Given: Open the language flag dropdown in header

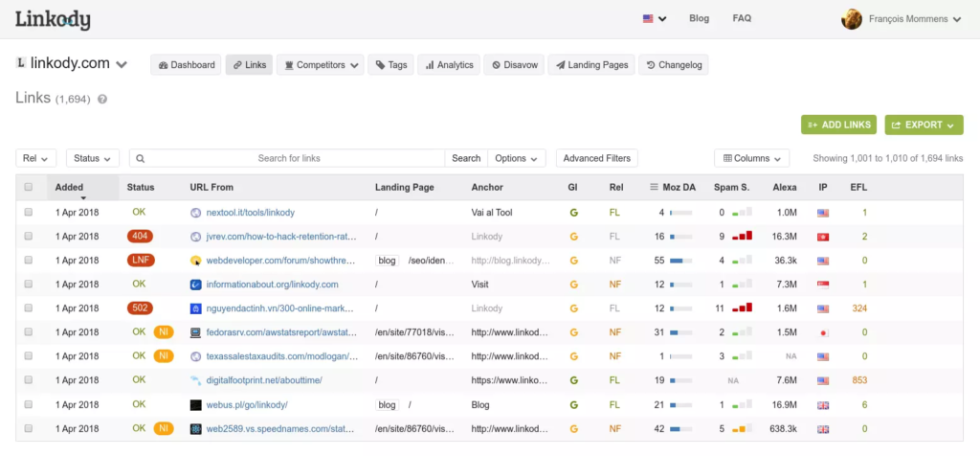Looking at the screenshot, I should pyautogui.click(x=655, y=19).
